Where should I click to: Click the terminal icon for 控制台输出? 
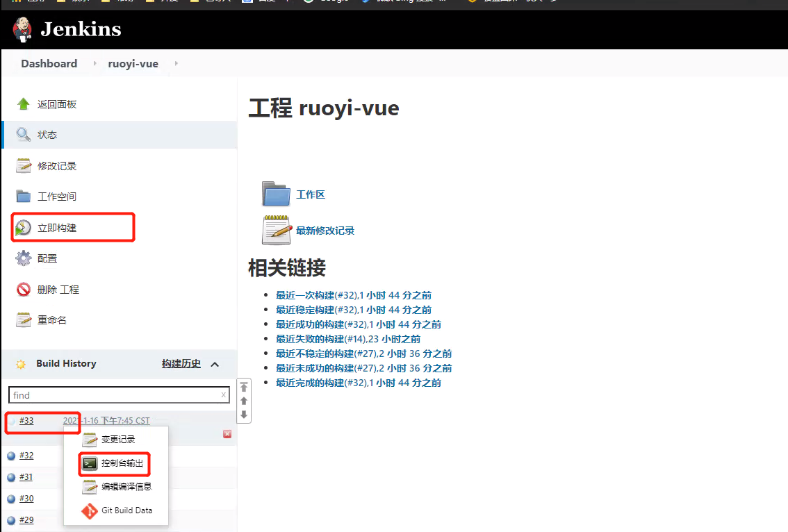[90, 463]
